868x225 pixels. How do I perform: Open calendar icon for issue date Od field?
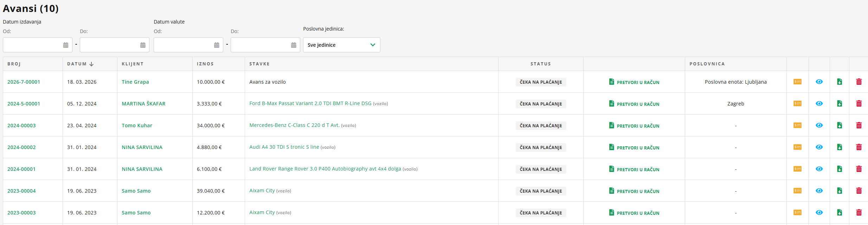[66, 45]
